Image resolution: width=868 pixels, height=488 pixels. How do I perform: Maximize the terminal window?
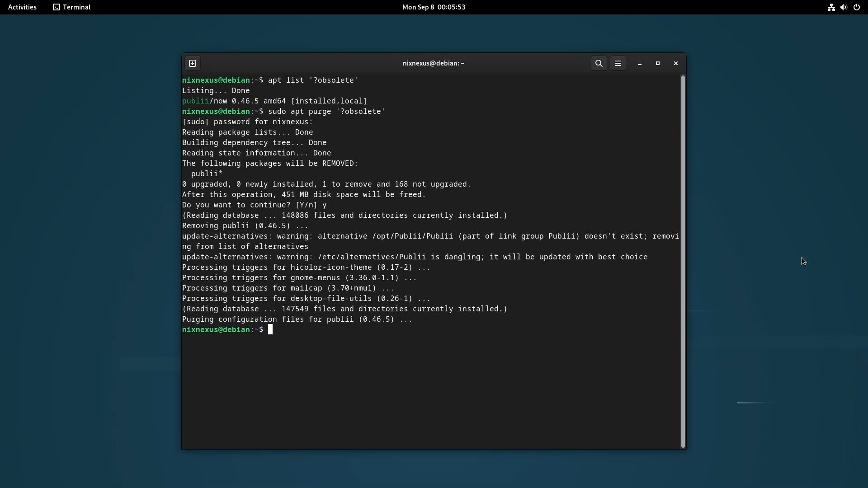pos(658,63)
